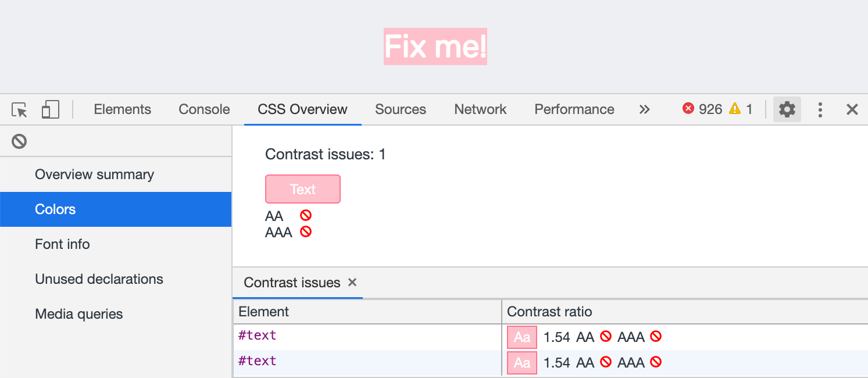Viewport: 868px width, 378px height.
Task: Open the Console tab
Action: click(x=204, y=109)
